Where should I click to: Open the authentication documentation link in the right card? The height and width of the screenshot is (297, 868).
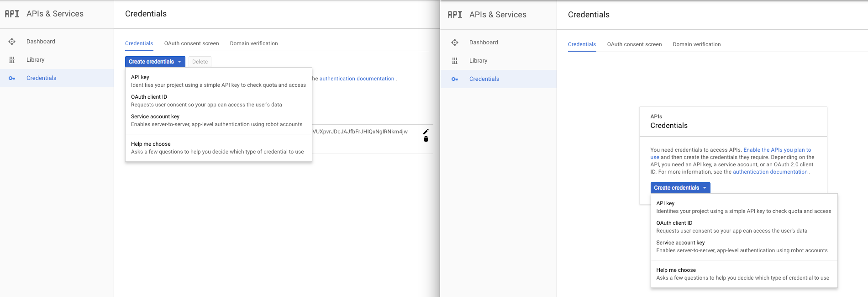tap(770, 172)
